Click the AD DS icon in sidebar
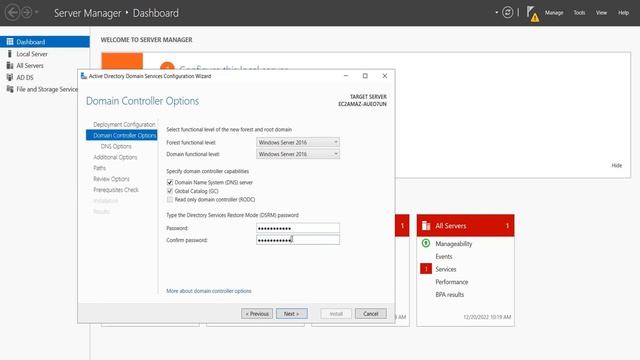Image resolution: width=640 pixels, height=360 pixels. click(10, 77)
